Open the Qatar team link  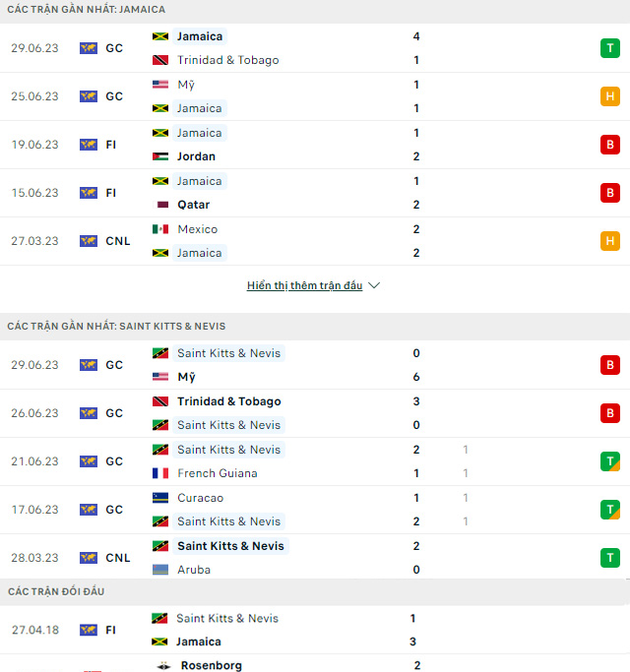193,205
